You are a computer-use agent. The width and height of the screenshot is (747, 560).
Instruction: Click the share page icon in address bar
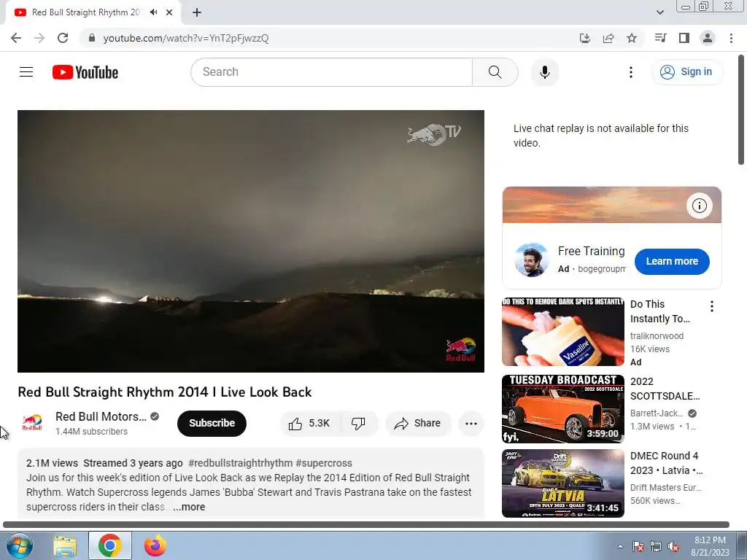(x=608, y=38)
